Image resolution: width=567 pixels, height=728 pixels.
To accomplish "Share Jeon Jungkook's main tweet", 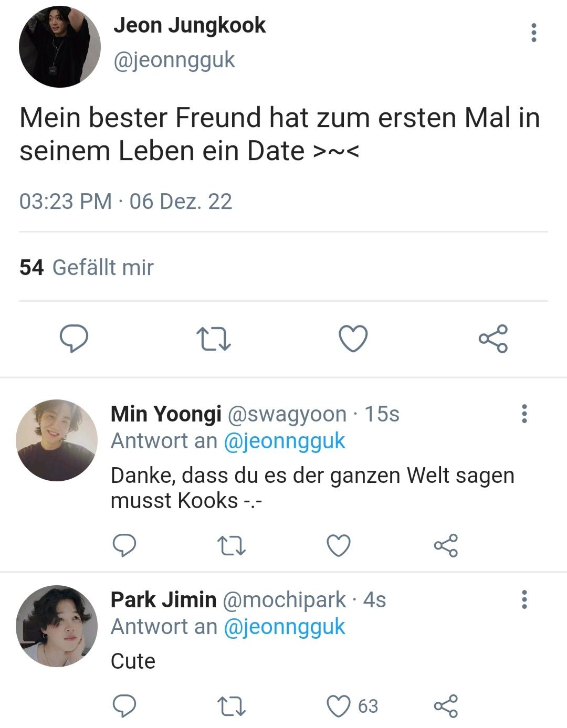I will (493, 339).
